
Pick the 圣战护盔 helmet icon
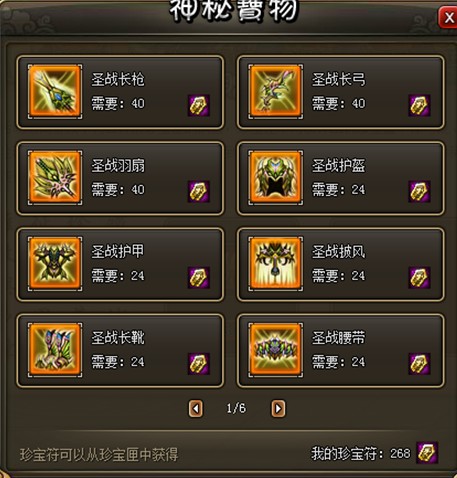click(276, 177)
